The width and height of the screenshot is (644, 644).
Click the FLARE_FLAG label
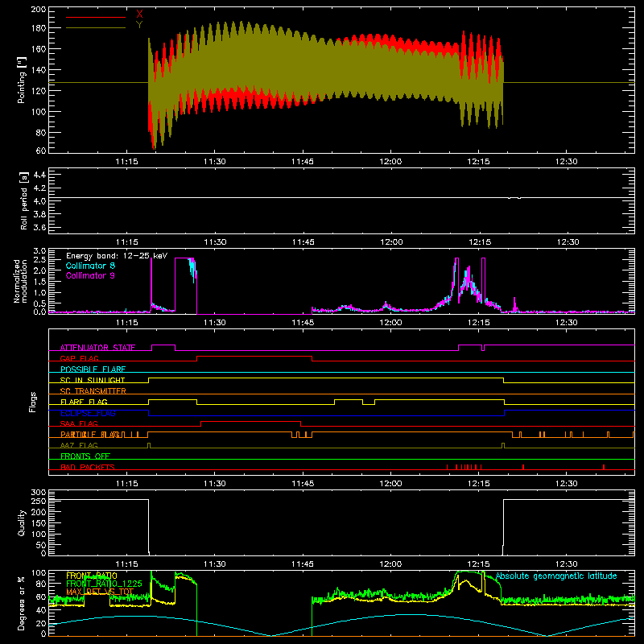84,402
